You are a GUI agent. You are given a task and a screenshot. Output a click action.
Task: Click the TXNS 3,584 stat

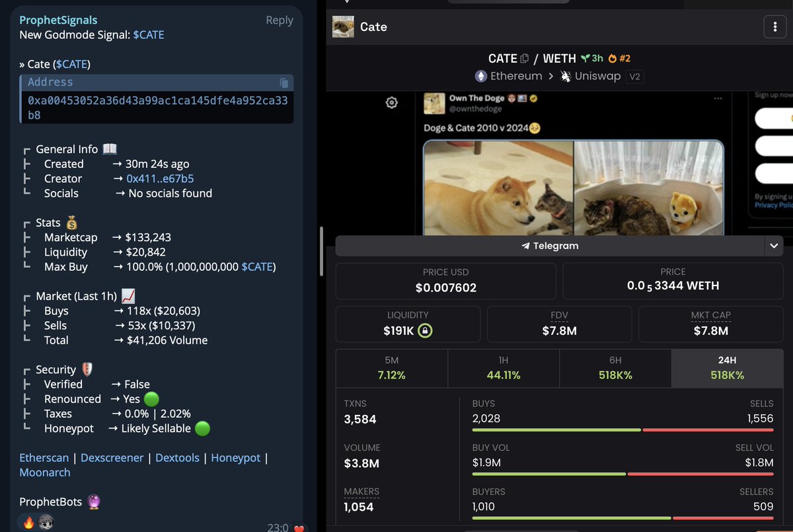[x=360, y=412]
